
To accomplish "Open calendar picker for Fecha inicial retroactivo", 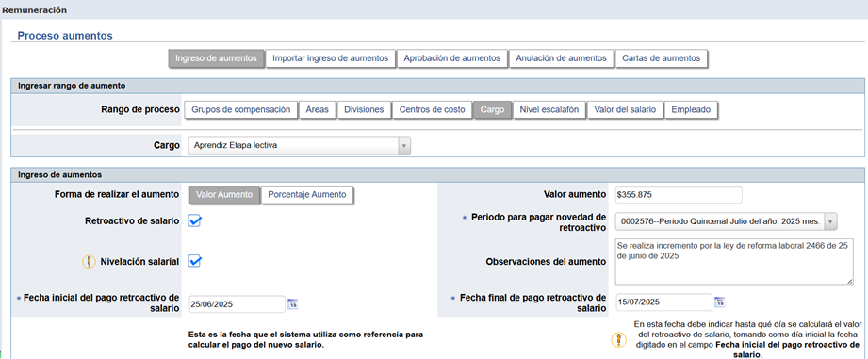I will click(293, 303).
